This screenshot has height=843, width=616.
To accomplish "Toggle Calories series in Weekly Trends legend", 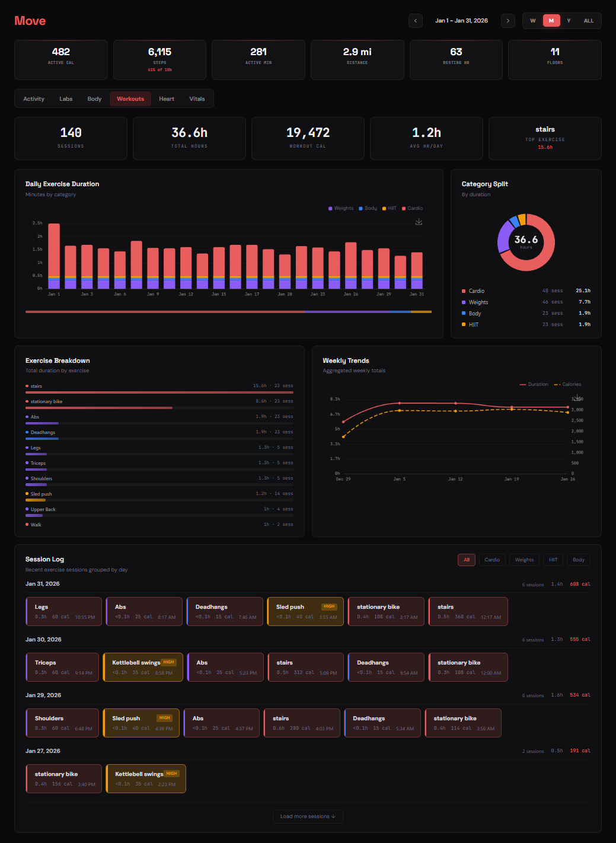I will [x=567, y=385].
